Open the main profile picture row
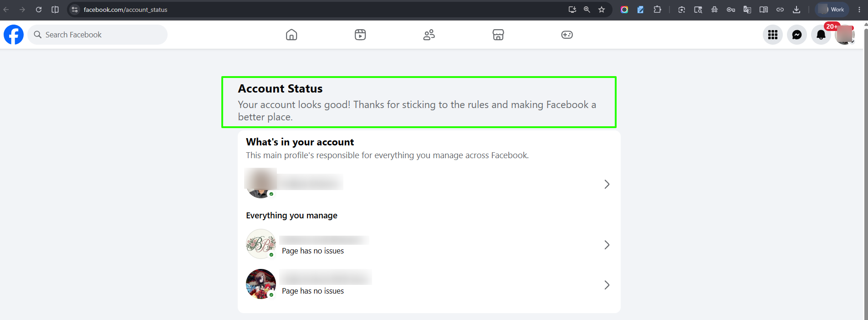Screen dimensions: 868x320 pyautogui.click(x=429, y=183)
